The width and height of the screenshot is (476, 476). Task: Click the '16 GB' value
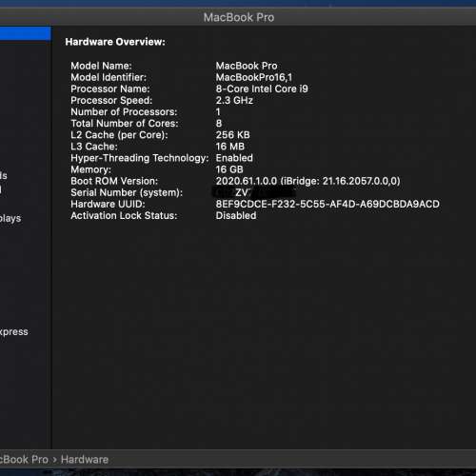[x=229, y=169]
